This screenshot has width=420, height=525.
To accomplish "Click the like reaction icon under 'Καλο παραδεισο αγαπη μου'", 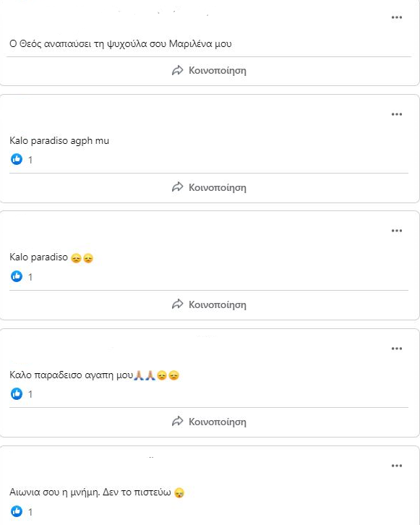I will coord(17,393).
